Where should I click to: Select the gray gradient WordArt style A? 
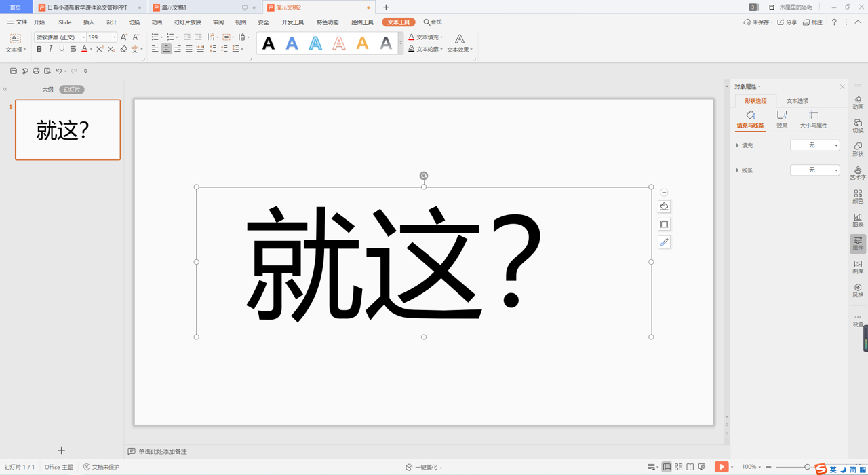pyautogui.click(x=386, y=43)
